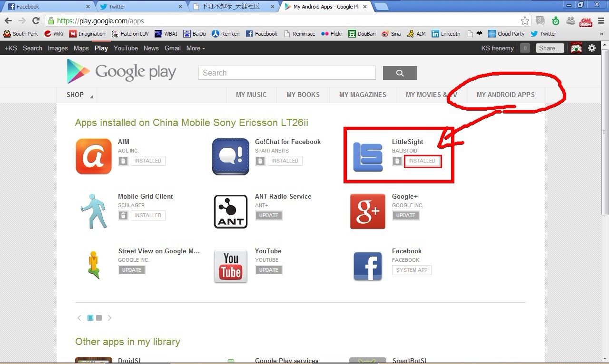This screenshot has width=609, height=364.
Task: Open Gmail from the Google bar
Action: coord(173,48)
